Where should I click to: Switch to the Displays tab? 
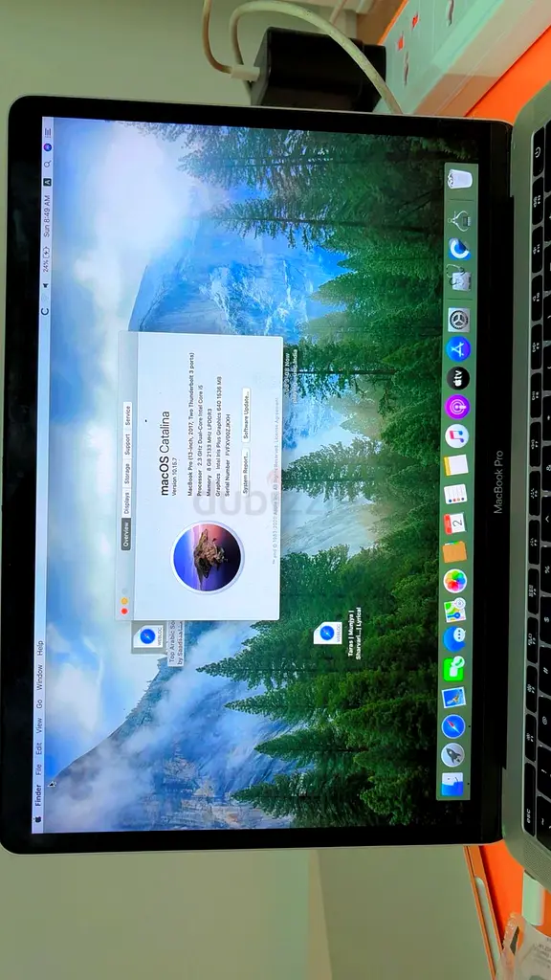coord(127,502)
